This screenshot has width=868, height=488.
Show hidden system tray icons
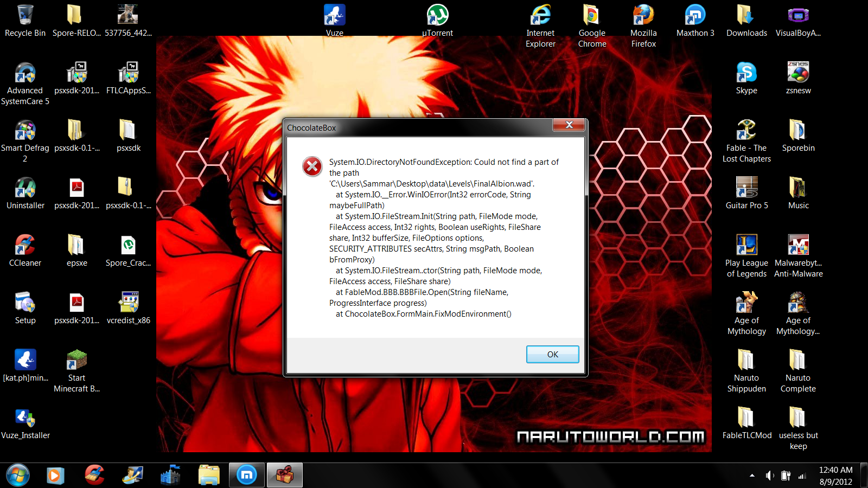tap(752, 476)
